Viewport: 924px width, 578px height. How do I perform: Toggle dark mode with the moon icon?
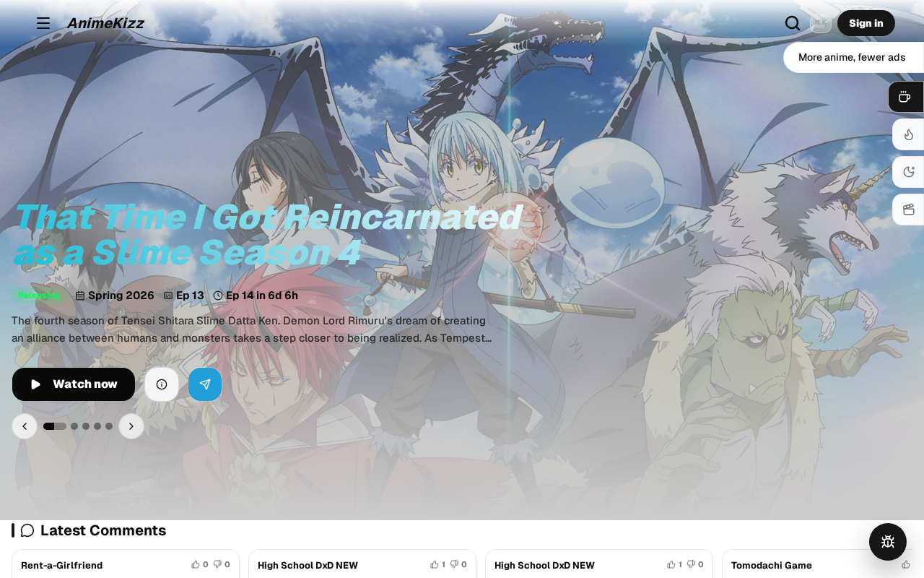[908, 172]
